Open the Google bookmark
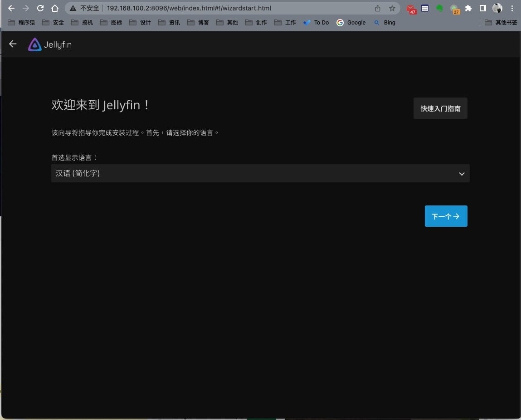The image size is (521, 420). [x=351, y=23]
